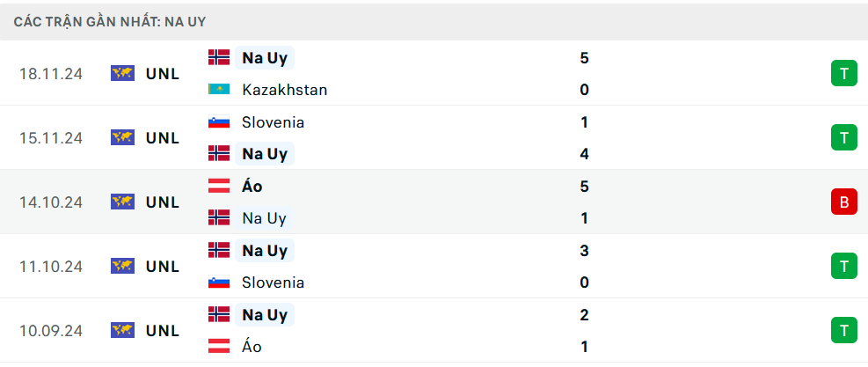Click the 18.11.24 match date
Screen dimensions: 868x367
[51, 74]
